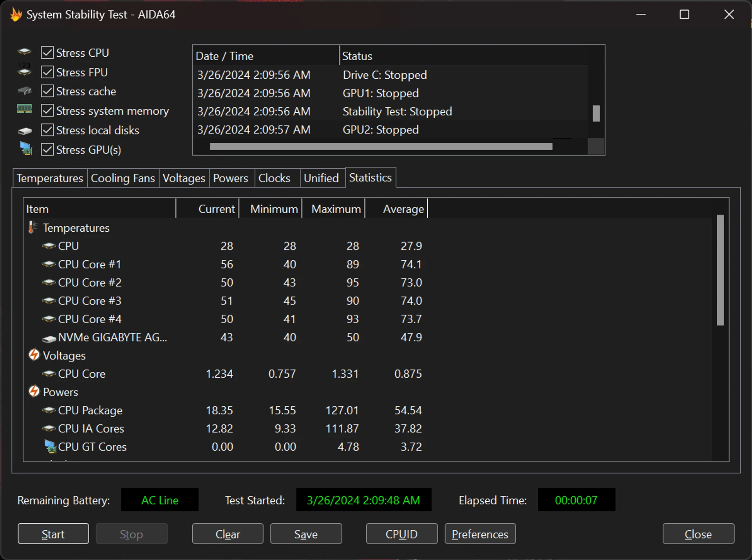This screenshot has width=752, height=560.
Task: Click the chip icon of CPU Core #1 row
Action: 49,264
